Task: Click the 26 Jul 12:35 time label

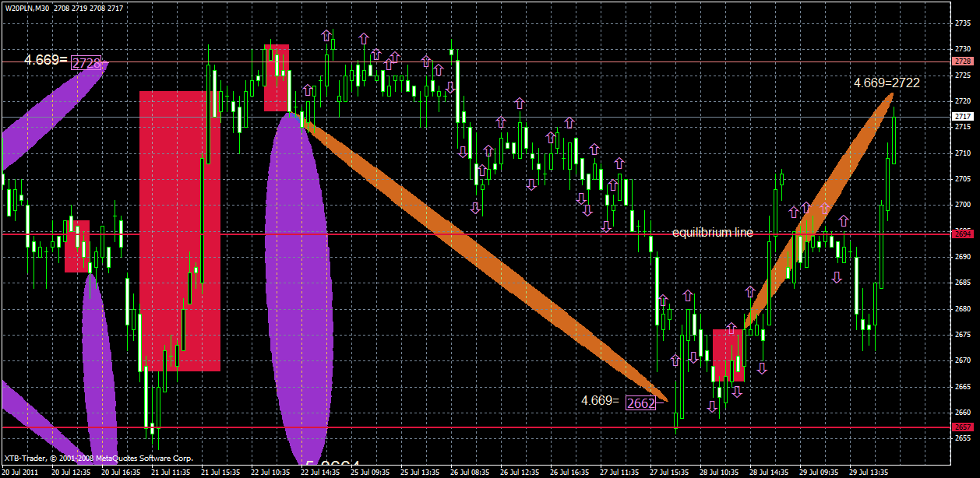Action: (x=520, y=472)
